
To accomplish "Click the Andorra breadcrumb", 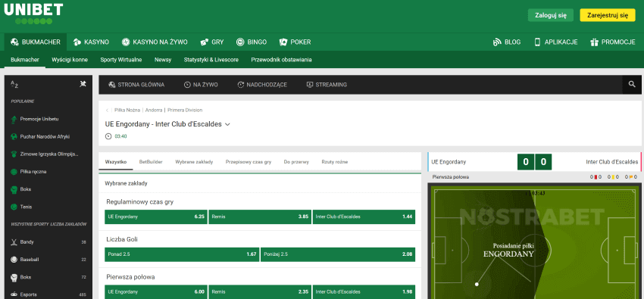I will [x=154, y=111].
